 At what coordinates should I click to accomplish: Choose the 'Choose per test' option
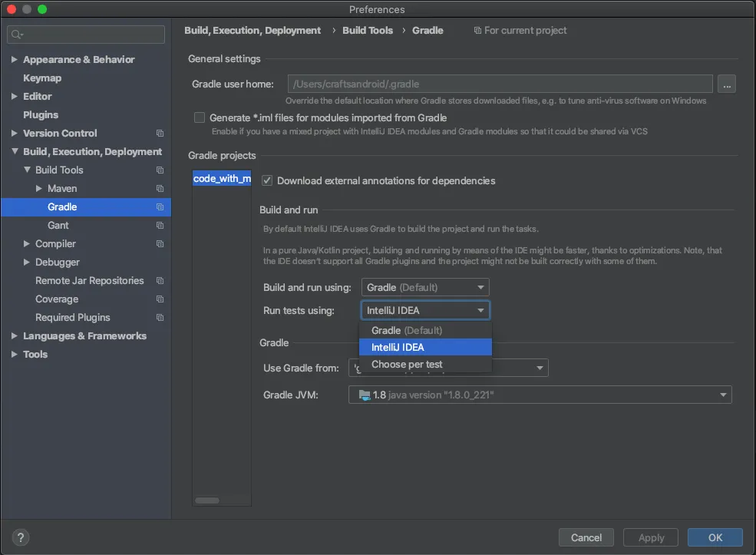[x=407, y=365]
